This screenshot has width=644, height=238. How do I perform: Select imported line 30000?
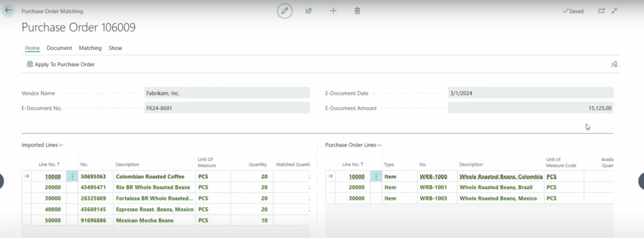pyautogui.click(x=53, y=198)
